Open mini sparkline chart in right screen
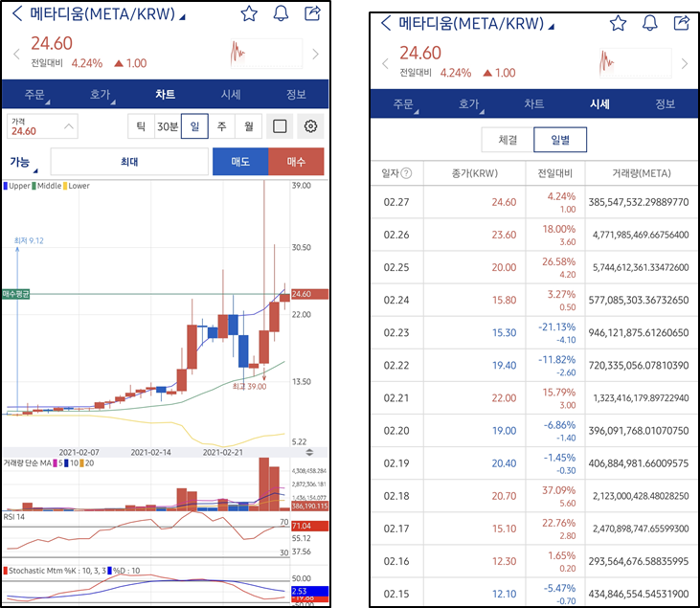The height and width of the screenshot is (608, 700). click(x=635, y=63)
